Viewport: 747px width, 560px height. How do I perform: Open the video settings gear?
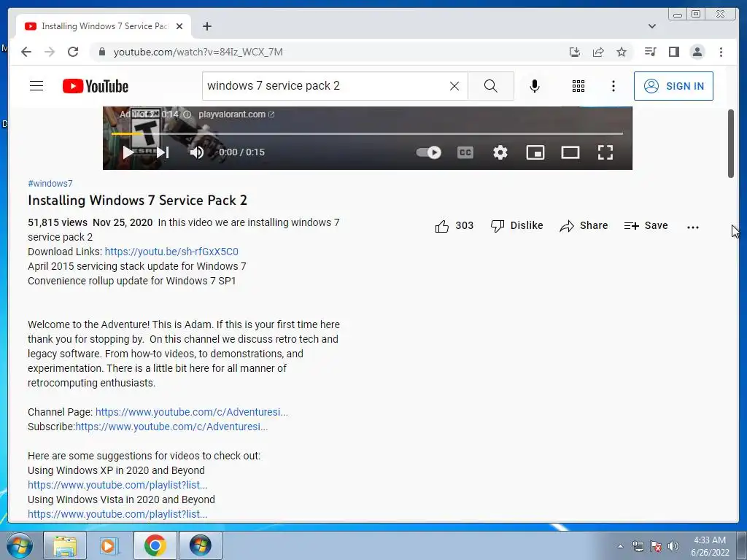coord(500,152)
